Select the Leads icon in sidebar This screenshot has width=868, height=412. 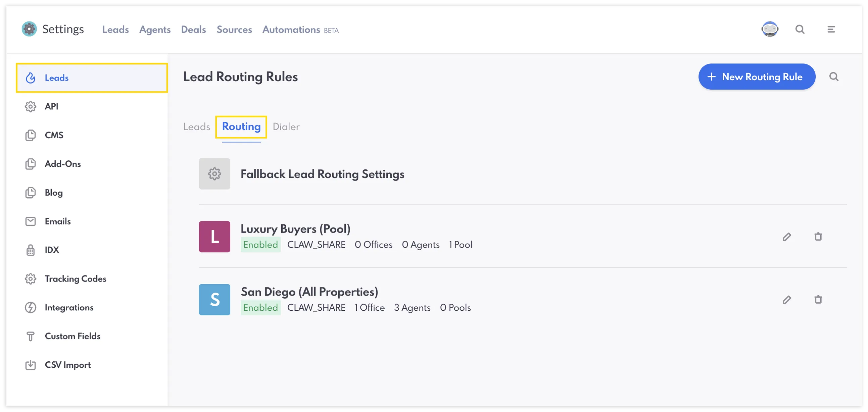tap(30, 78)
